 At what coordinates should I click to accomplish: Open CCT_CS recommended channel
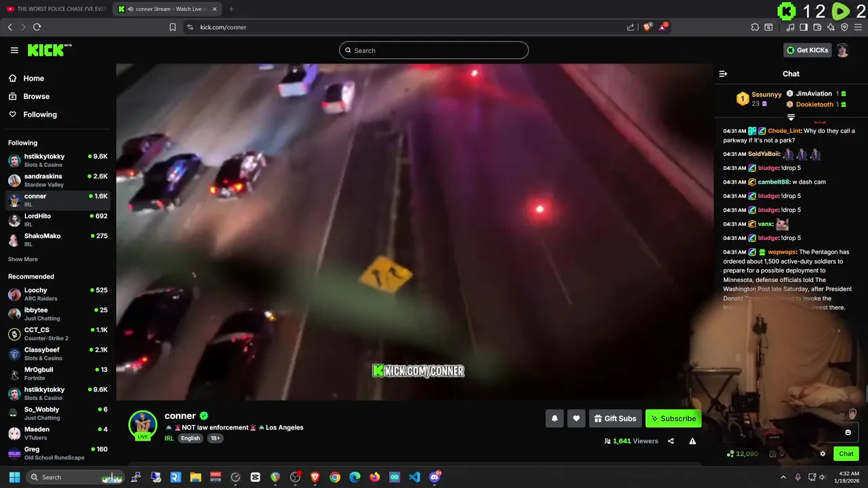point(58,334)
